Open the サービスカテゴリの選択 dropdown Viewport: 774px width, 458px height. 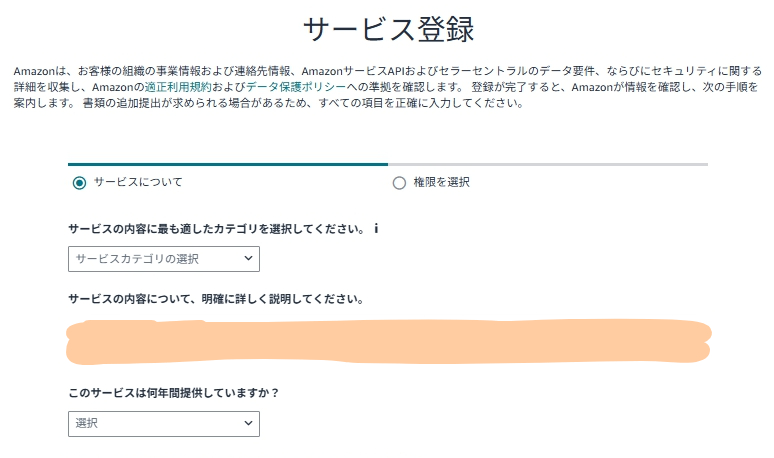click(x=164, y=259)
